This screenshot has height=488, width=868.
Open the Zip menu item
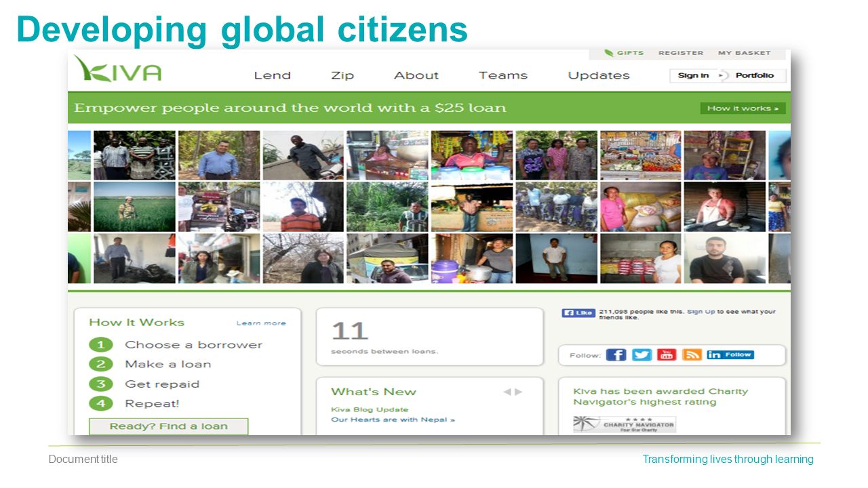[x=342, y=75]
